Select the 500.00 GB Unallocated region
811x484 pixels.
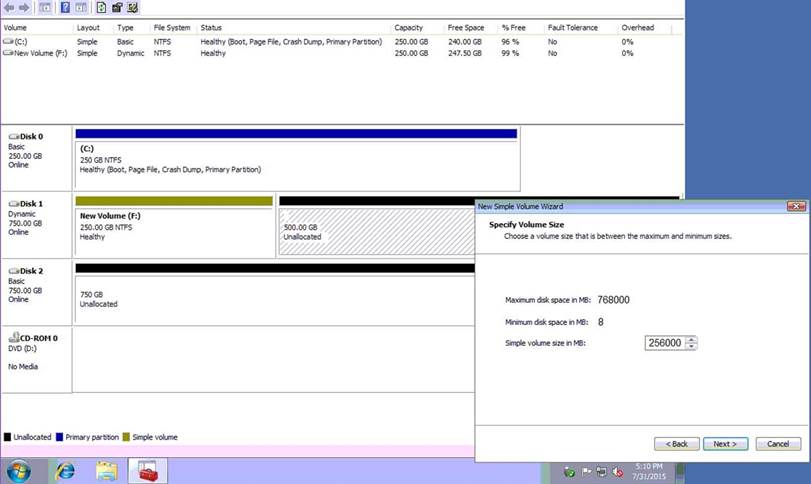click(x=375, y=230)
